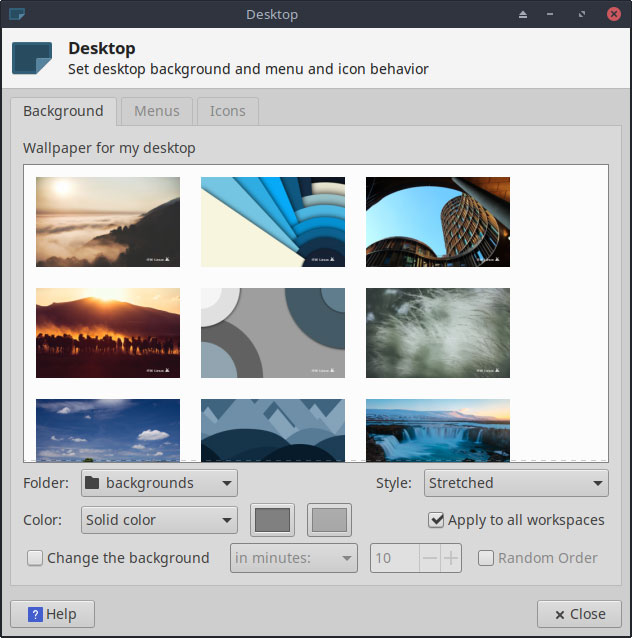
Task: Enable Change the background checkbox
Action: pos(35,558)
